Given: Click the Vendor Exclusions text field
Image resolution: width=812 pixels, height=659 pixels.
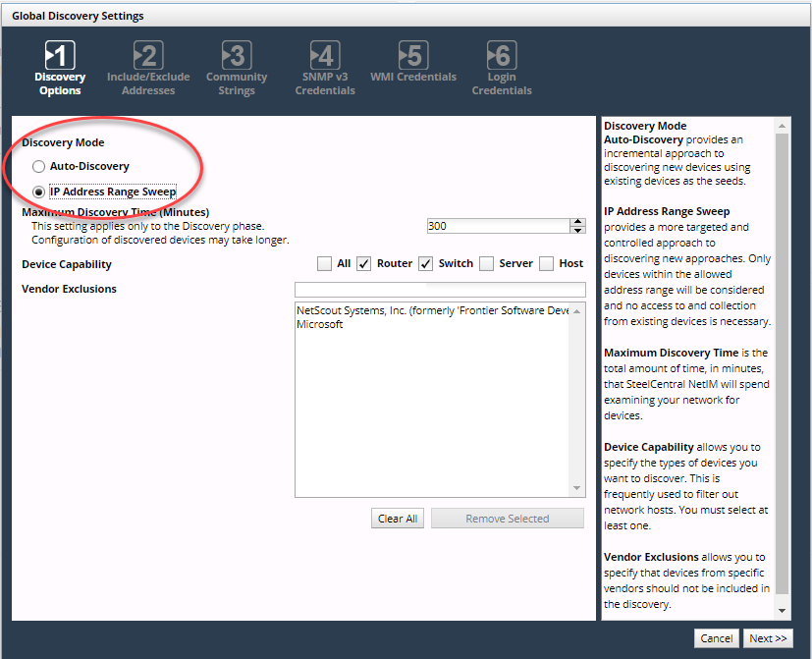Looking at the screenshot, I should click(440, 290).
